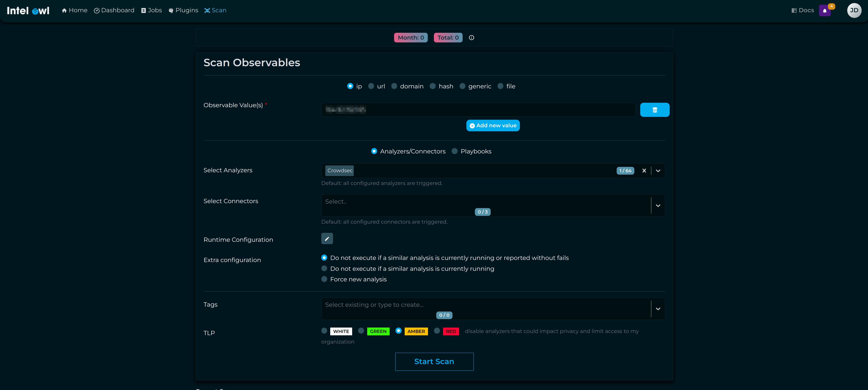Open the Tags dropdown chevron
The width and height of the screenshot is (868, 390).
[x=658, y=309]
